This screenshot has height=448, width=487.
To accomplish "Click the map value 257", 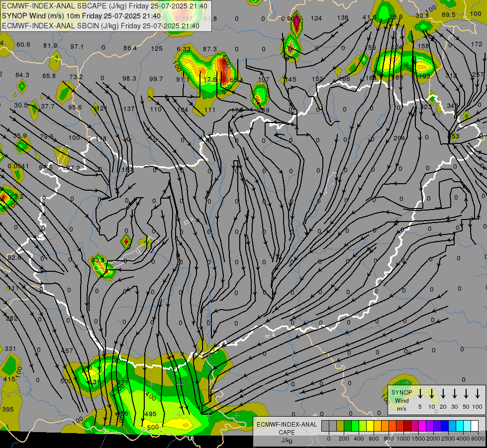I will pyautogui.click(x=478, y=74).
